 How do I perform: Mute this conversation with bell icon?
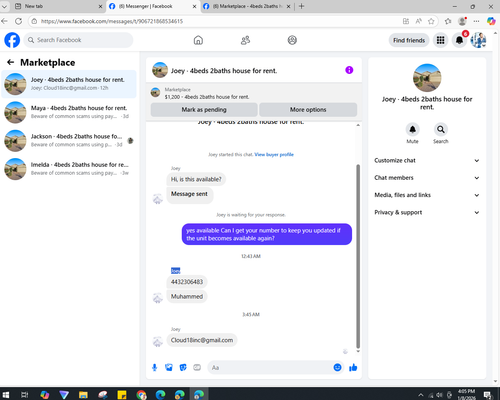[x=412, y=129]
